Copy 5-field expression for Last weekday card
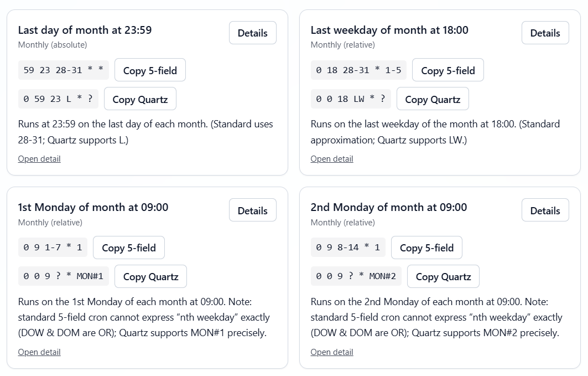Viewport: 588px width, 376px height. (447, 70)
